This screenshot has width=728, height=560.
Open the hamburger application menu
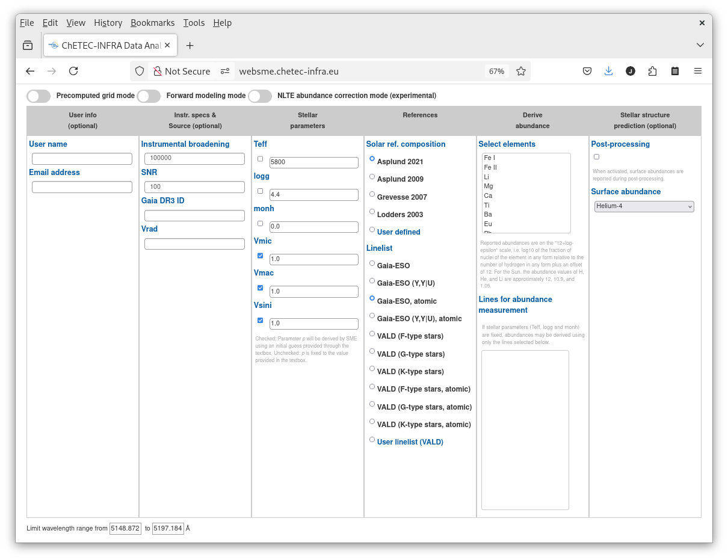click(698, 71)
